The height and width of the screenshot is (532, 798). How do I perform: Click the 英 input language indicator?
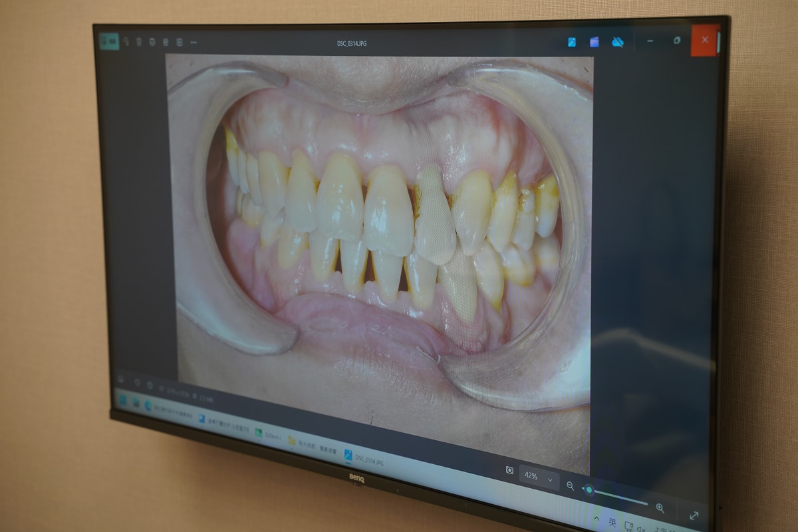(612, 523)
